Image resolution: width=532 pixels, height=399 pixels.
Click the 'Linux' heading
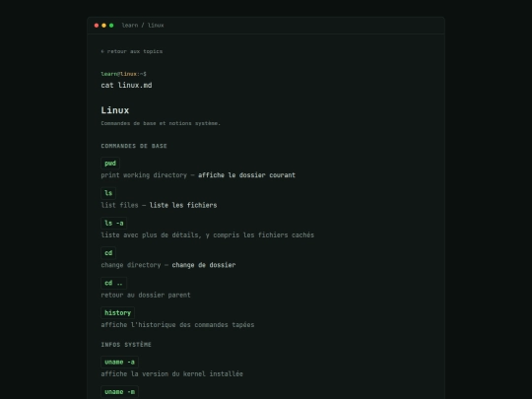(x=115, y=110)
